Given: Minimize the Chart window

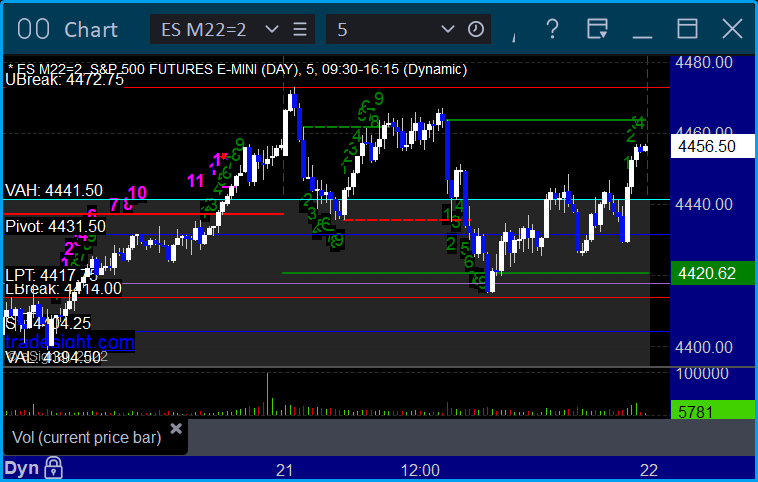Looking at the screenshot, I should [x=642, y=36].
